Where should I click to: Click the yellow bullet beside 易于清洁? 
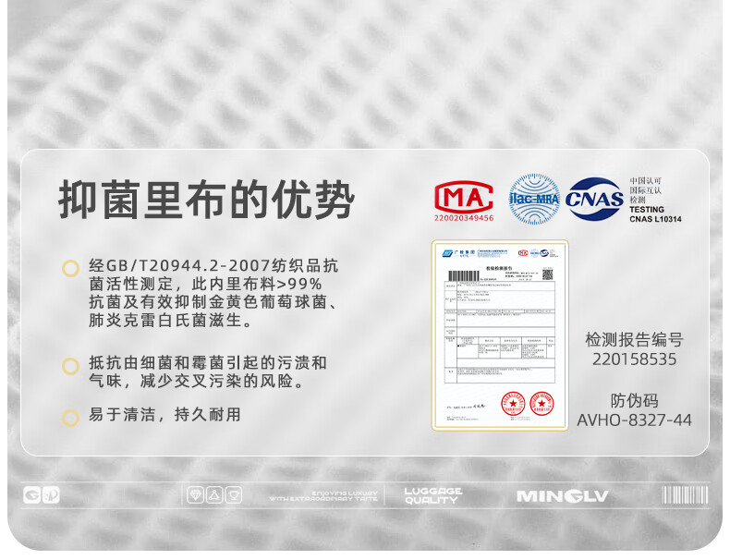(71, 418)
